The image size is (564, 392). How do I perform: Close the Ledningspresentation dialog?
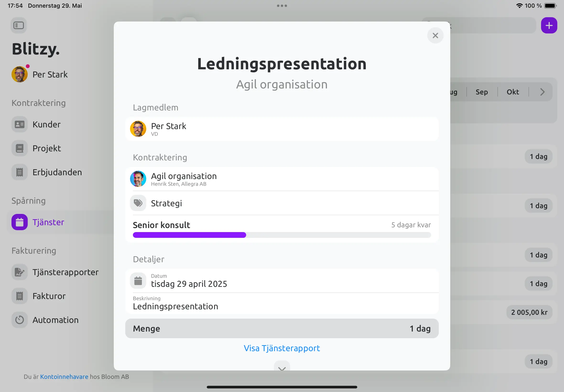[x=435, y=35]
